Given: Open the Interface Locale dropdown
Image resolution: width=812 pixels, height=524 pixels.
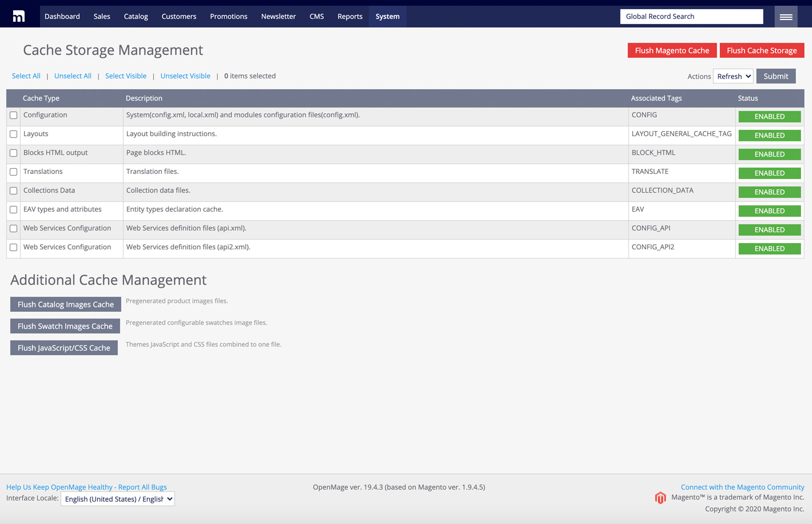Looking at the screenshot, I should click(x=117, y=499).
